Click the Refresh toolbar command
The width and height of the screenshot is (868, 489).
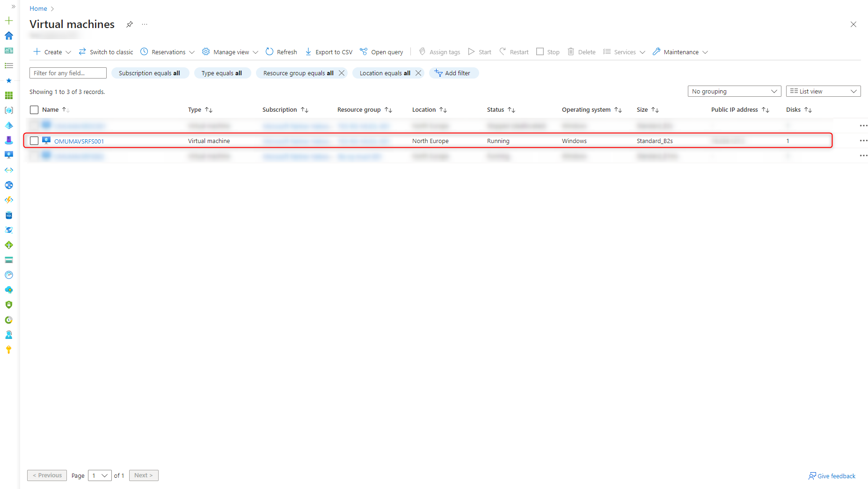[x=280, y=52]
